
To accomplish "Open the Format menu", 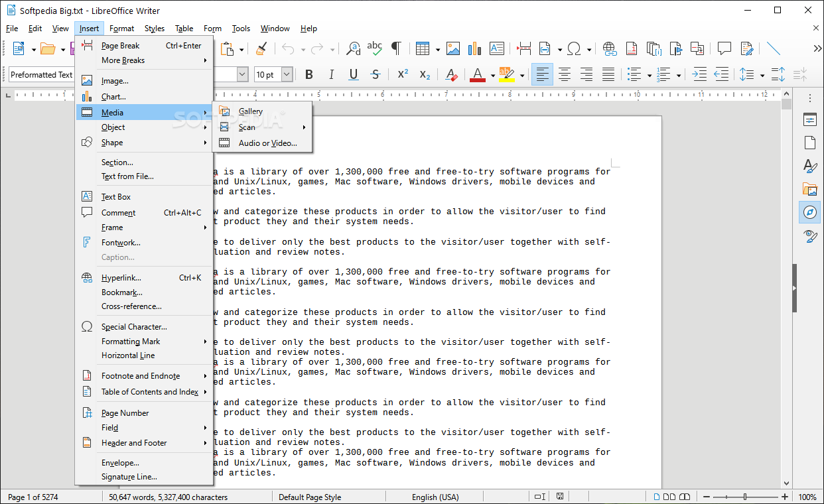I will coord(122,29).
